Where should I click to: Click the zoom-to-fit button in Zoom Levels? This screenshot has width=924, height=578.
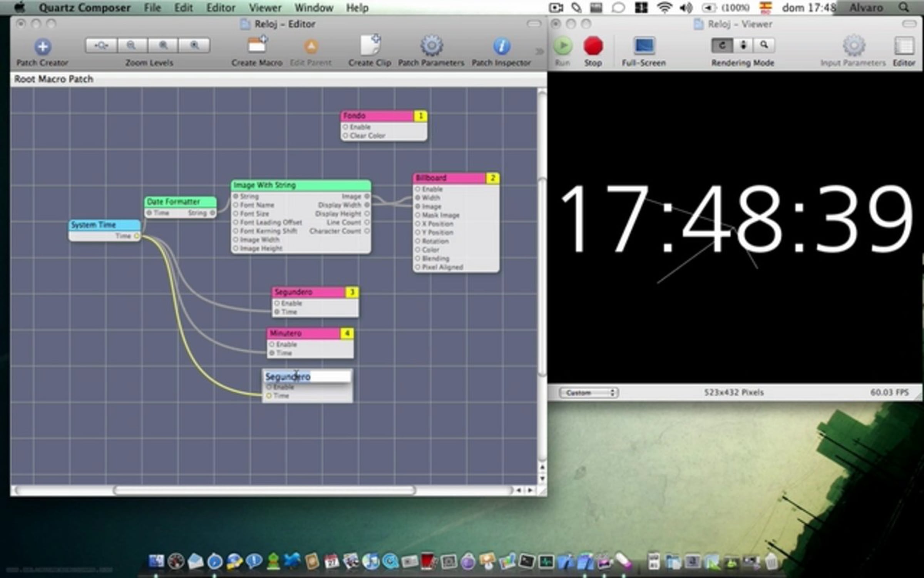click(101, 45)
